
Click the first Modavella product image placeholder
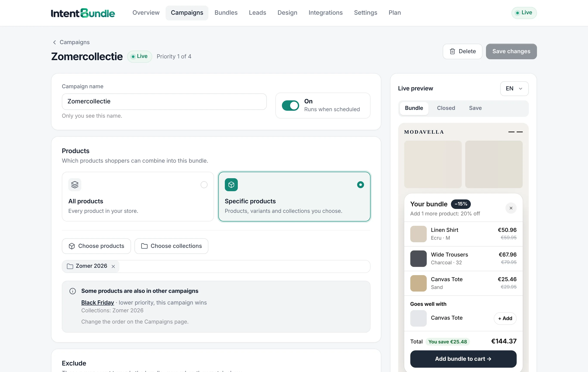433,164
